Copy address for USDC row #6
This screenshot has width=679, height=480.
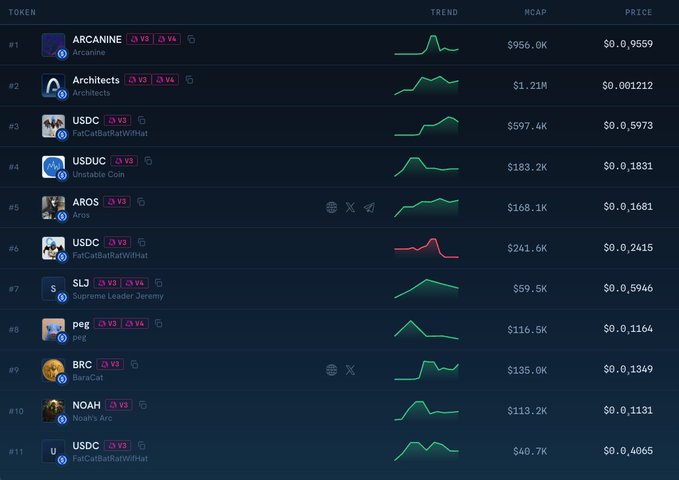[x=142, y=242]
